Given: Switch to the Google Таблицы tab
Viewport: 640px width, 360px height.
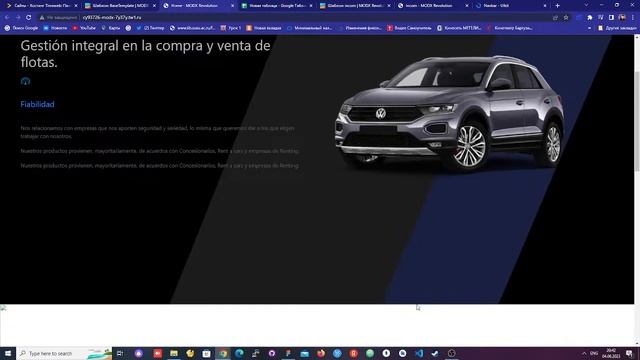Looking at the screenshot, I should tap(277, 6).
